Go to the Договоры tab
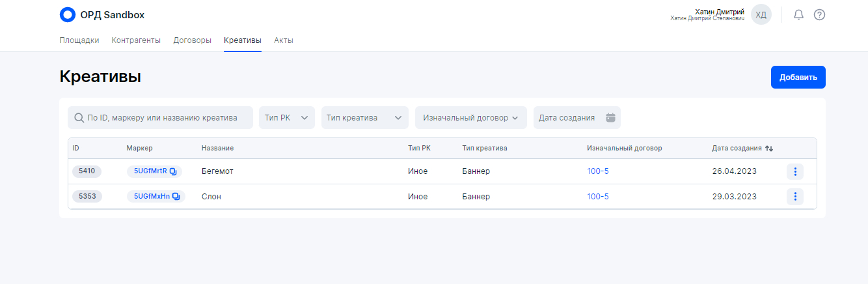The image size is (868, 284). [192, 40]
